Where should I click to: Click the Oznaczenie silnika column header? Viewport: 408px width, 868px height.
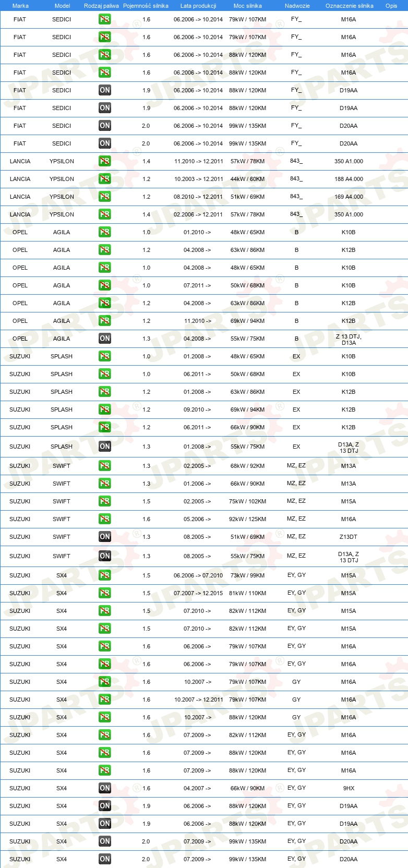point(349,6)
